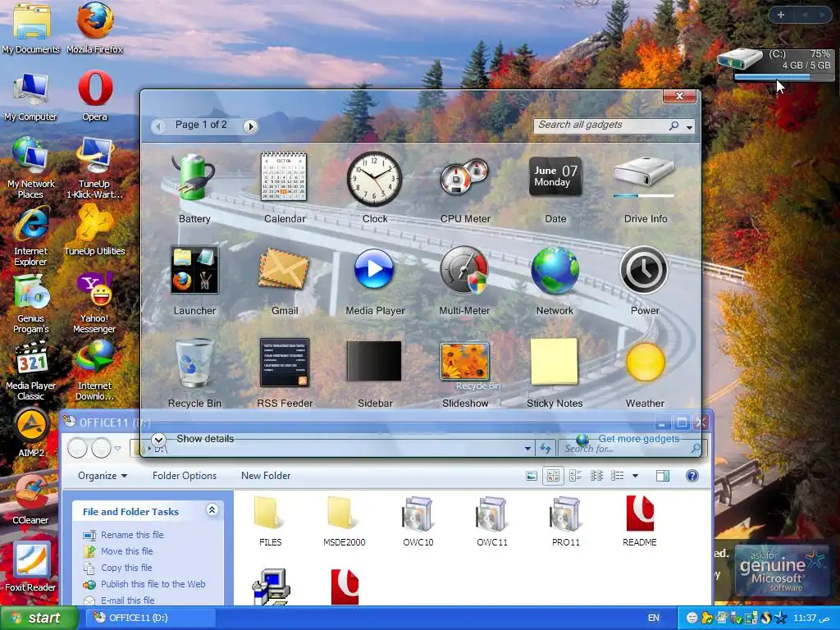The image size is (840, 630).
Task: Click in Search all gadgets field
Action: click(600, 126)
